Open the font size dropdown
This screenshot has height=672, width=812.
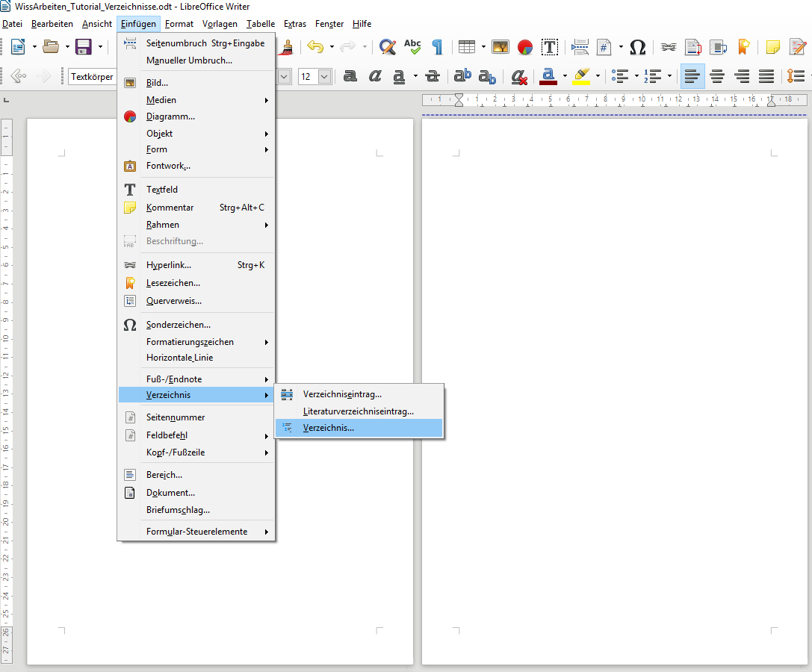tap(324, 76)
